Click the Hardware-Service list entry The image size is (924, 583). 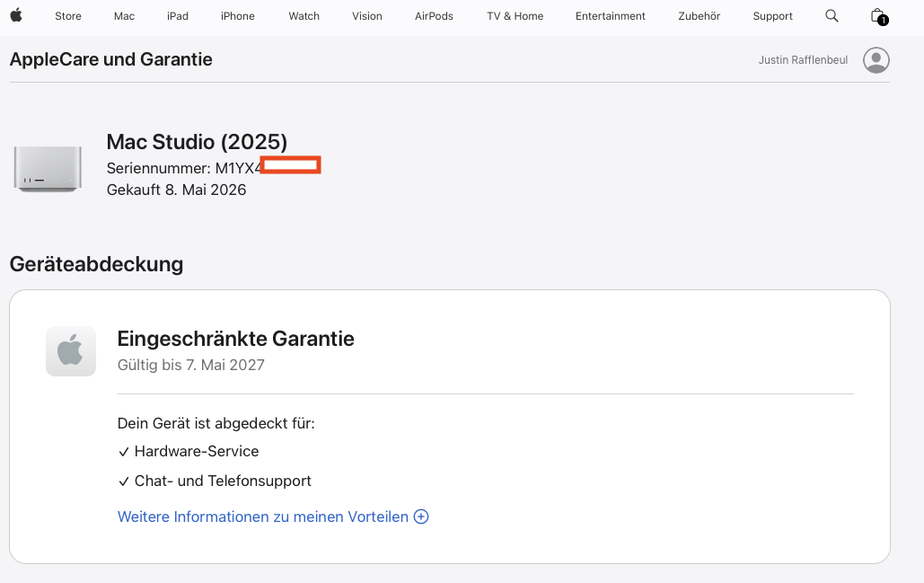(x=189, y=452)
